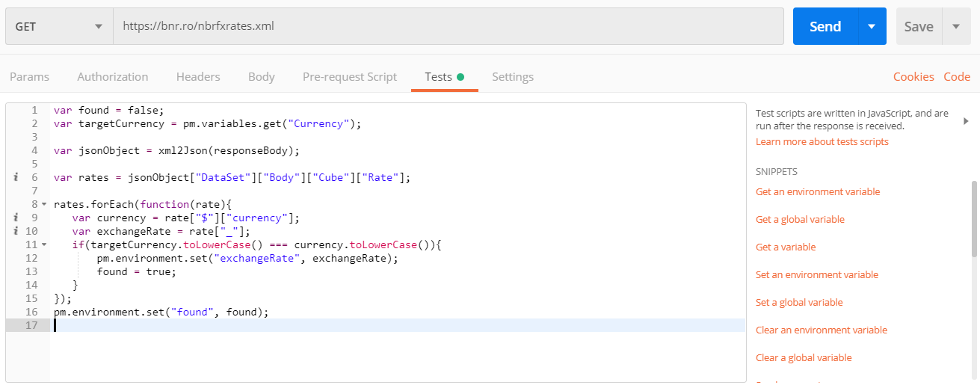Screen dimensions: 980x388
Task: Click the info icon on line 10
Action: pos(16,231)
